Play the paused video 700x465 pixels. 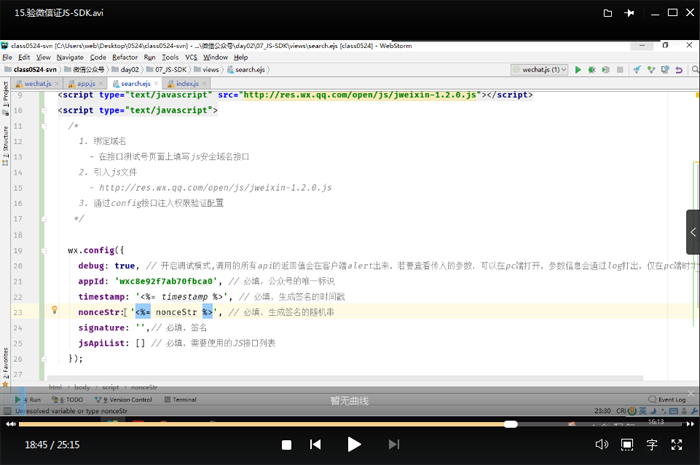coord(354,444)
